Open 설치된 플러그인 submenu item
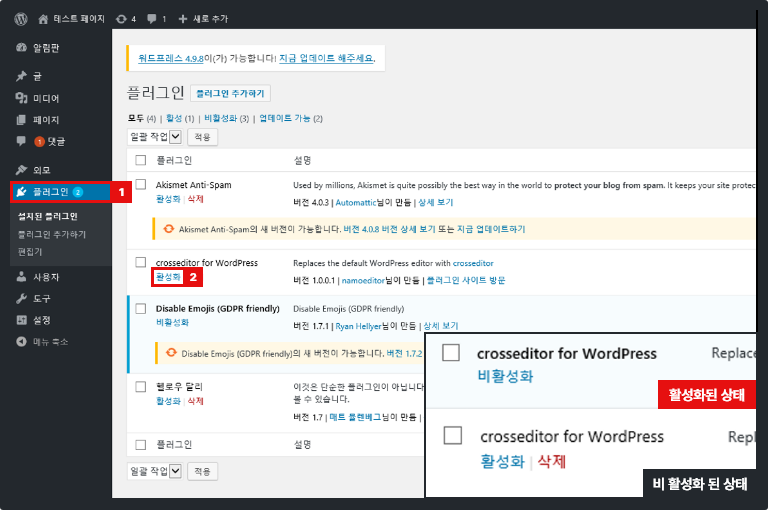 48,217
